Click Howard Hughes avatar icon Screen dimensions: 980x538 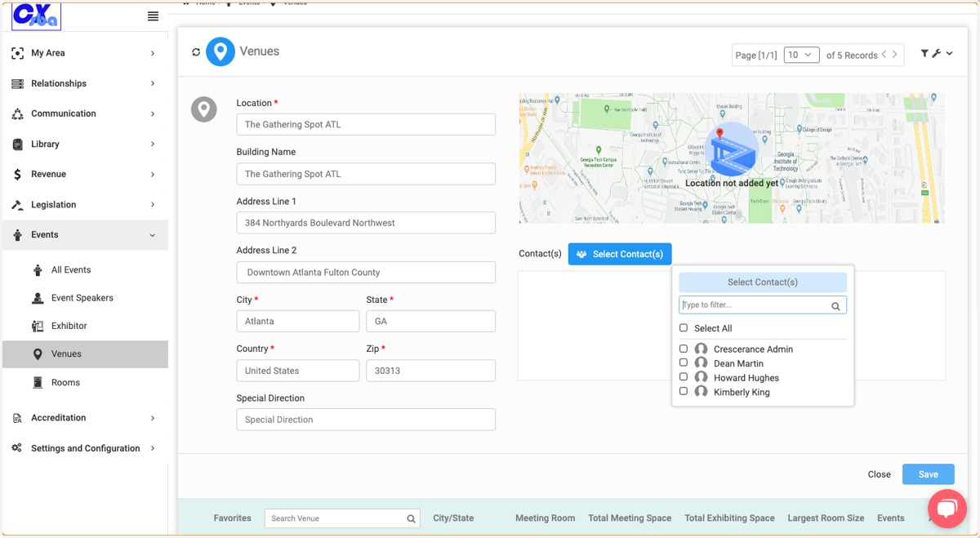[x=701, y=377]
